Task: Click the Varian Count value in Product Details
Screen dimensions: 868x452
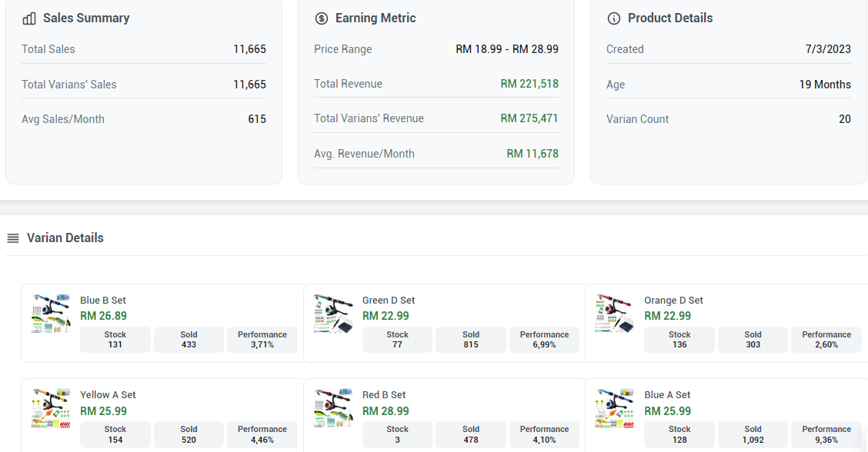Action: 844,119
